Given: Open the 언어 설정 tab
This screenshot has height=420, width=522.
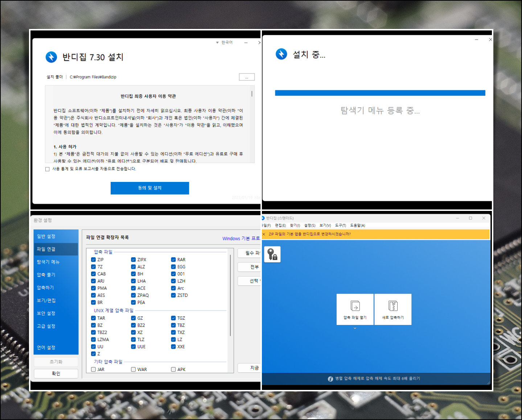Looking at the screenshot, I should (x=56, y=348).
